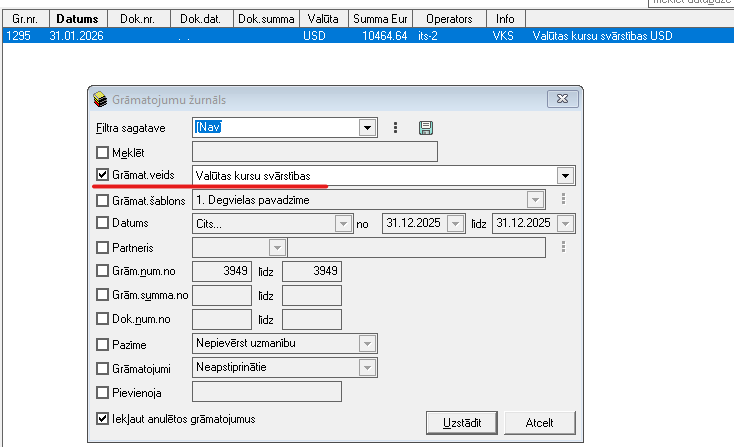Enable the Meklēt checkbox
The height and width of the screenshot is (447, 734).
coord(102,153)
